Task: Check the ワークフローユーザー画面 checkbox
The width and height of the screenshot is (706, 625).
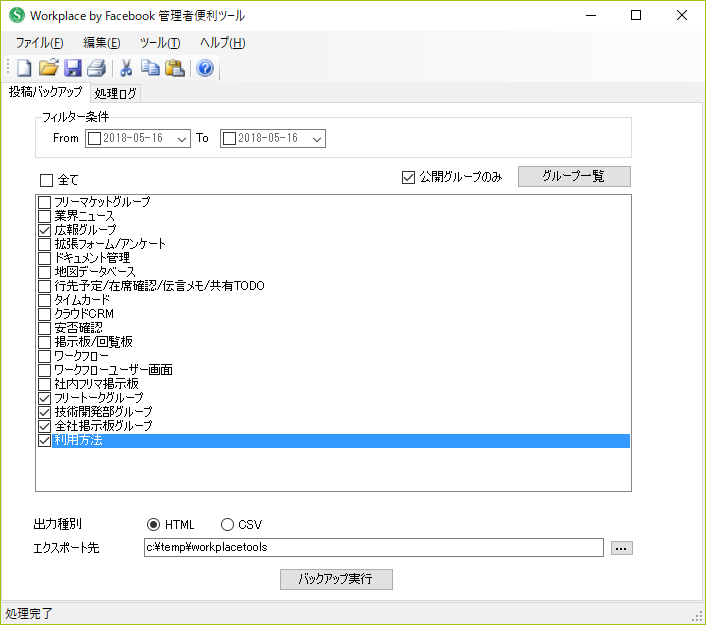Action: 44,370
